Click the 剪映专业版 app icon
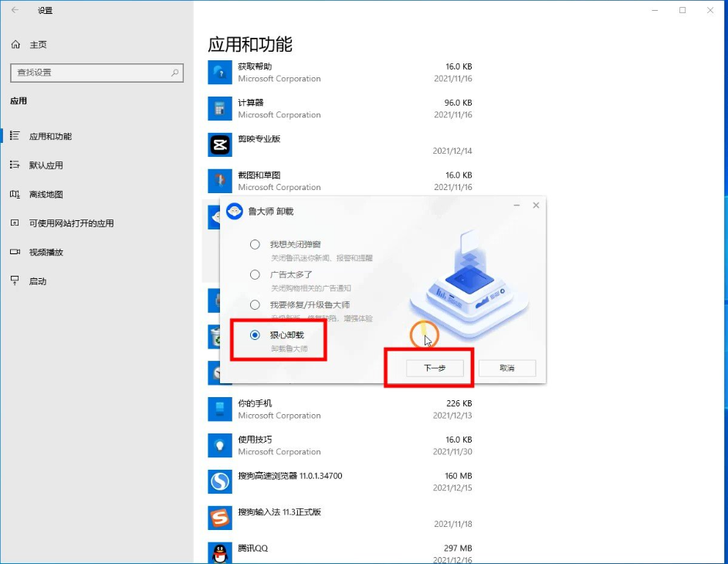Viewport: 728px width, 564px height. click(x=219, y=144)
